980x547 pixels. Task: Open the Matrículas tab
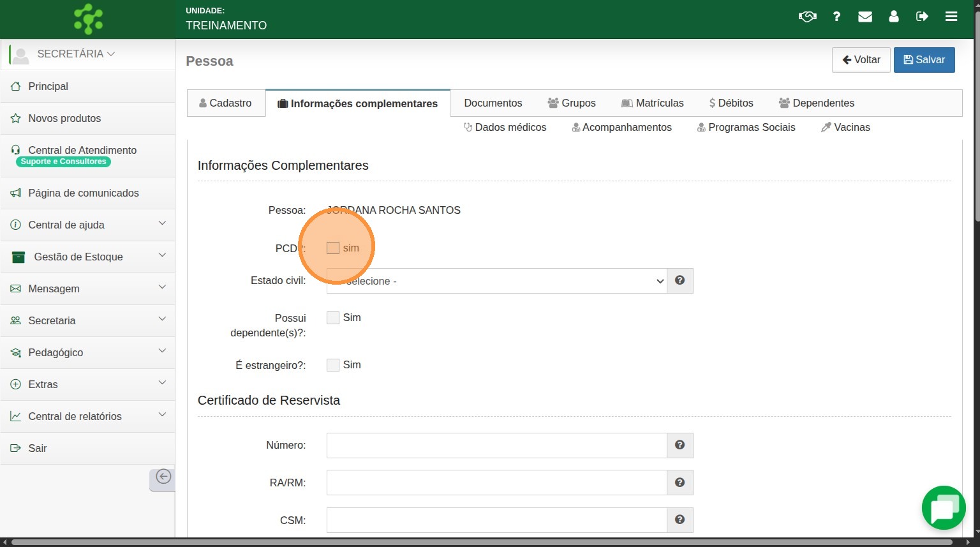(x=653, y=103)
